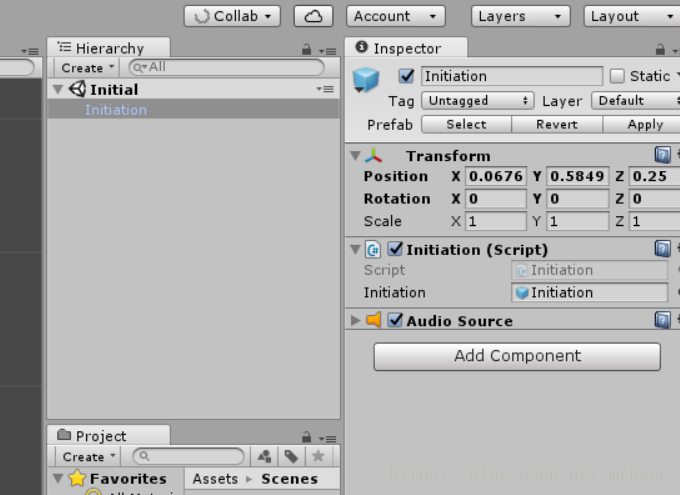Click the prefab Apply button
Image resolution: width=680 pixels, height=495 pixels.
click(x=641, y=125)
